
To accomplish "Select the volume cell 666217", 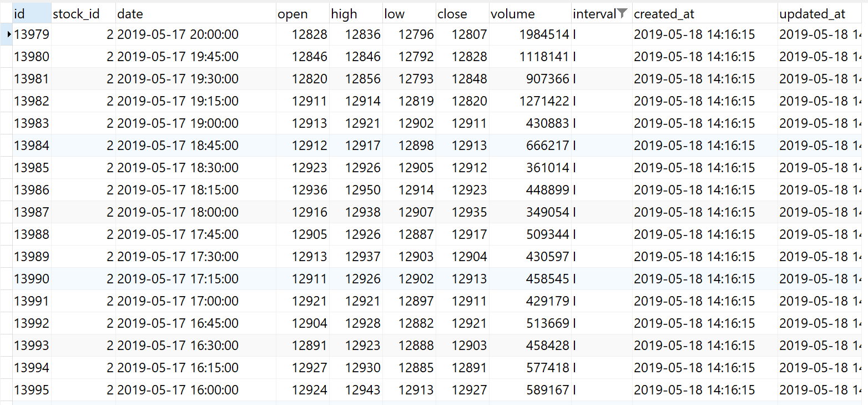I will coord(530,146).
